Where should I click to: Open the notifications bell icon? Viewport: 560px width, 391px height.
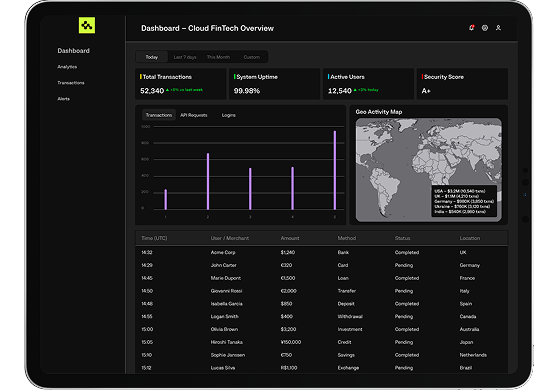click(471, 28)
